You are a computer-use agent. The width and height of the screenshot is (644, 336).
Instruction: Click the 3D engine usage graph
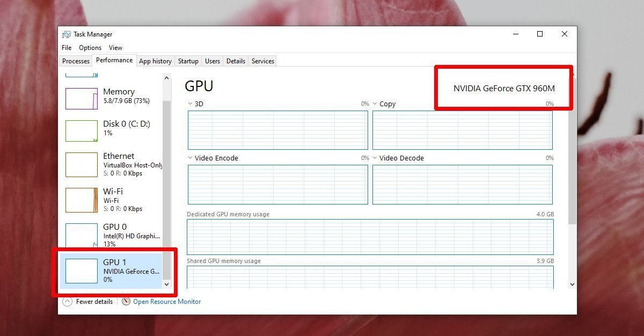click(x=278, y=130)
